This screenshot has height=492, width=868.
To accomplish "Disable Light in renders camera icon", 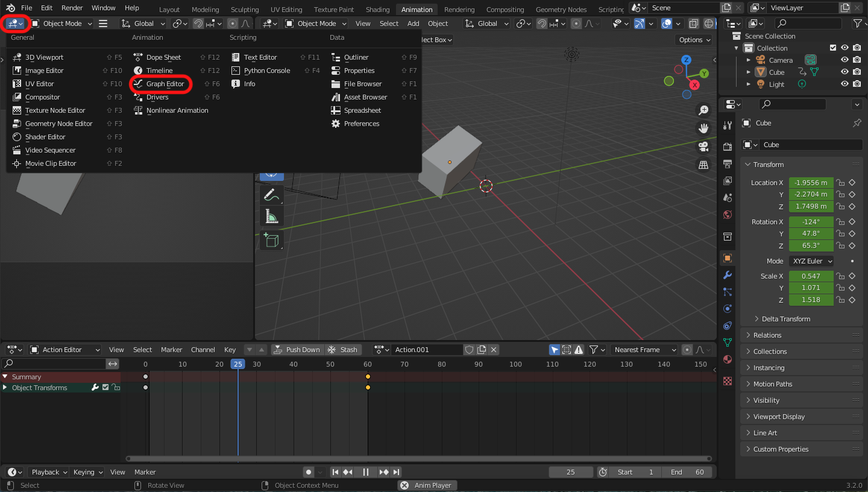I will [858, 84].
